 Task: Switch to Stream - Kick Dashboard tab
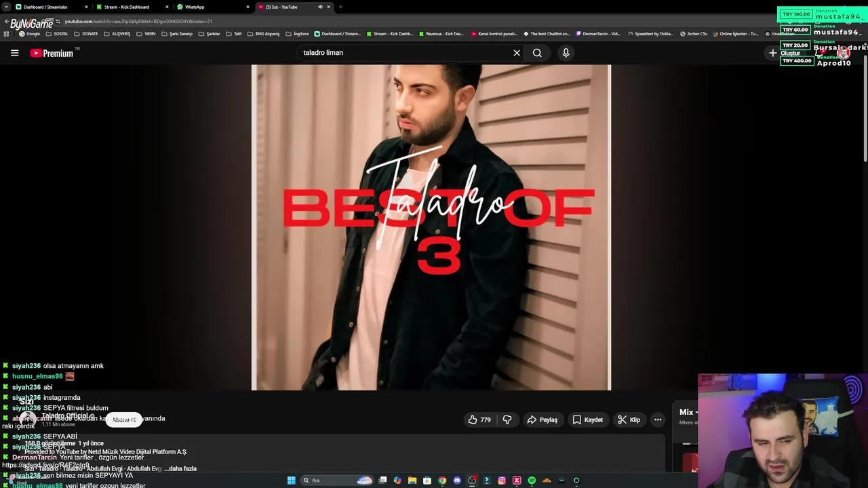(132, 7)
